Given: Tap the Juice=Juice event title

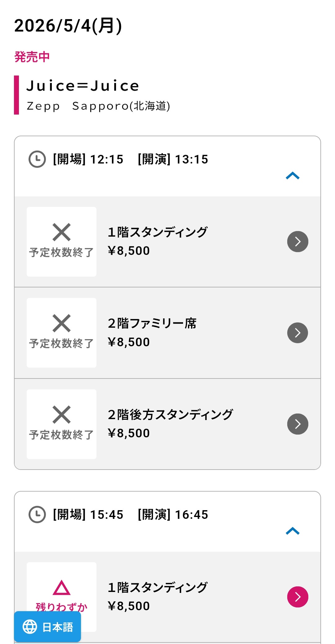Looking at the screenshot, I should click(x=83, y=86).
